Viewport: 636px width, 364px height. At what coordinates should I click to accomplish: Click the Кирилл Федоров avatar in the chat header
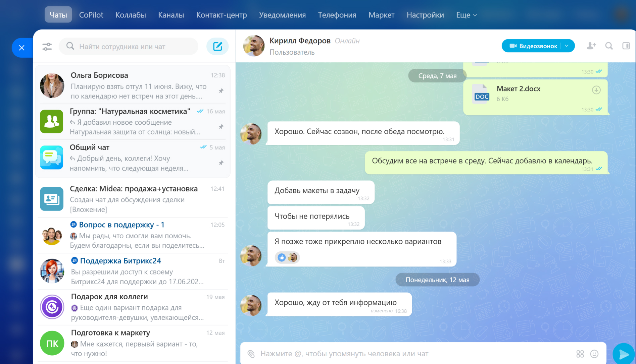coord(254,46)
